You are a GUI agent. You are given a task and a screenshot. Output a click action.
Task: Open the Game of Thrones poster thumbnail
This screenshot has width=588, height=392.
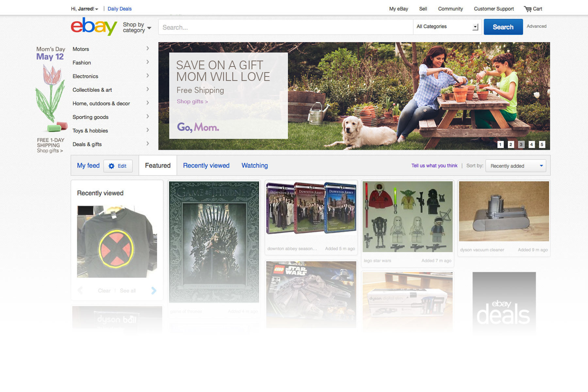214,242
